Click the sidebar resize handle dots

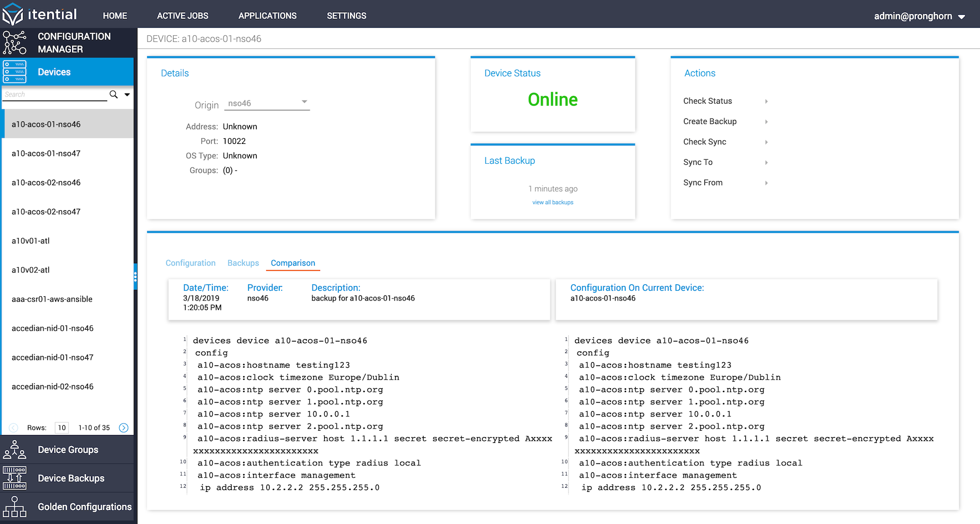tap(135, 277)
